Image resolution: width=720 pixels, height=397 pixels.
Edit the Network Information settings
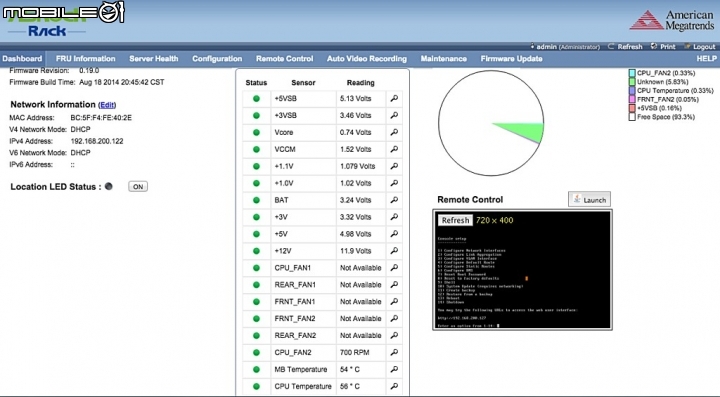click(107, 105)
